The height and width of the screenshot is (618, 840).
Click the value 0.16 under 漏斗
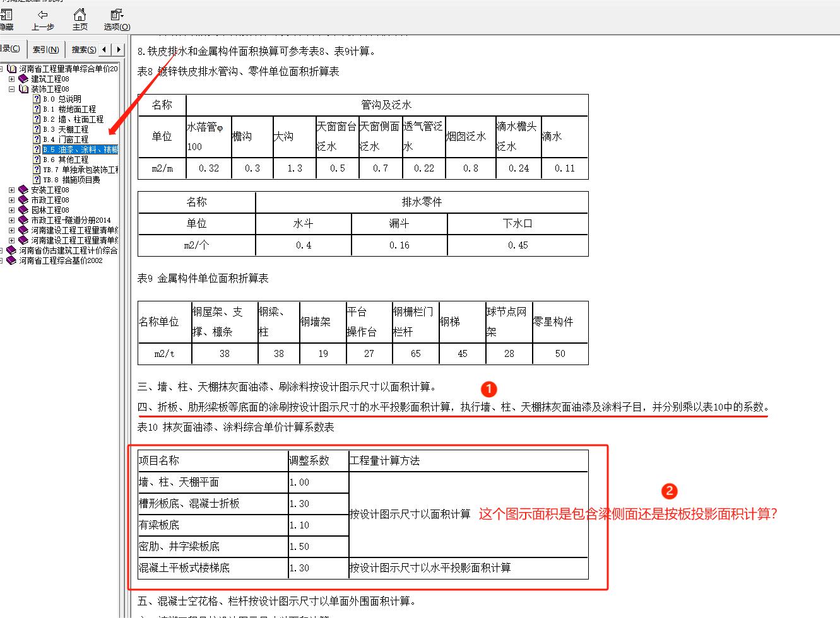tap(399, 245)
